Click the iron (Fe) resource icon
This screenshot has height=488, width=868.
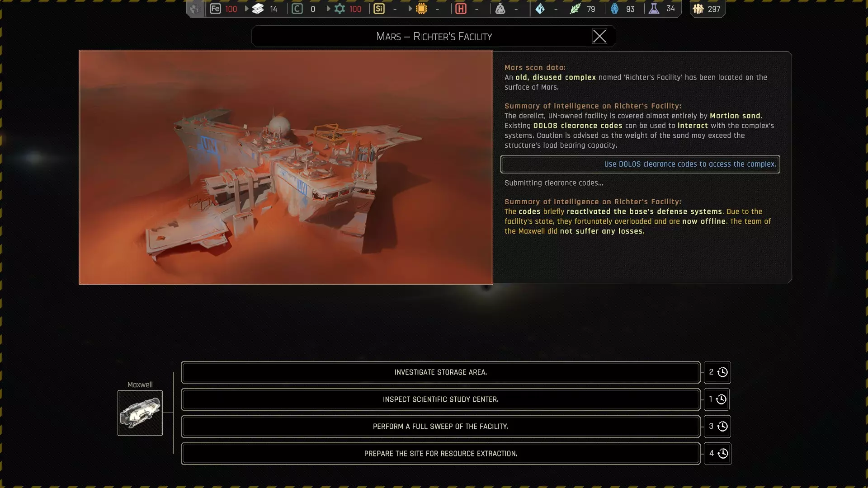point(215,9)
